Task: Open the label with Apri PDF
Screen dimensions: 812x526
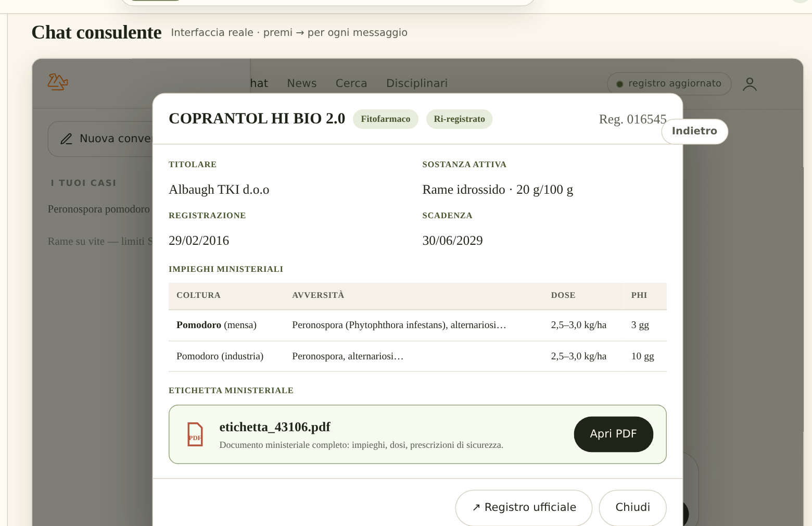Action: [613, 434]
